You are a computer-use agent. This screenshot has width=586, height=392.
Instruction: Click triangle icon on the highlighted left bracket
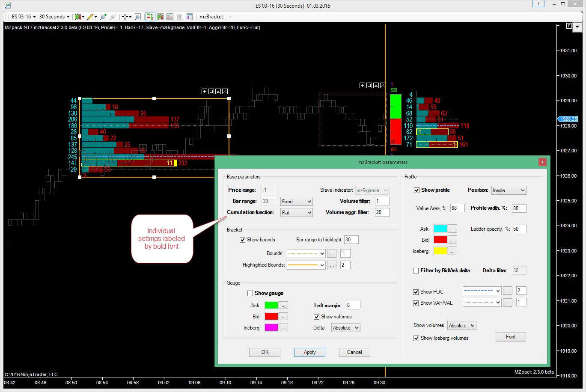(218, 91)
